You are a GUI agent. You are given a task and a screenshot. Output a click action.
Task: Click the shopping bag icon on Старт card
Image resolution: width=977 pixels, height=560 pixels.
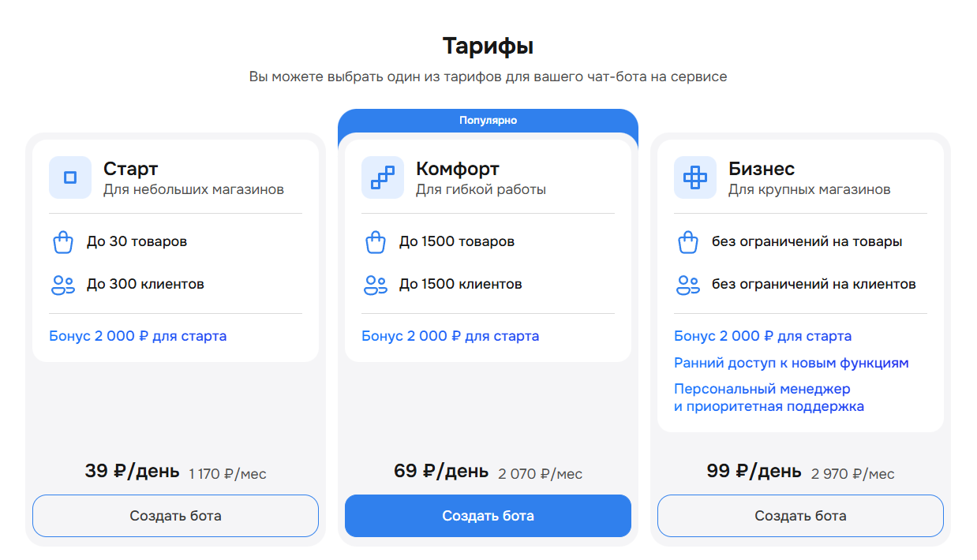coord(63,242)
